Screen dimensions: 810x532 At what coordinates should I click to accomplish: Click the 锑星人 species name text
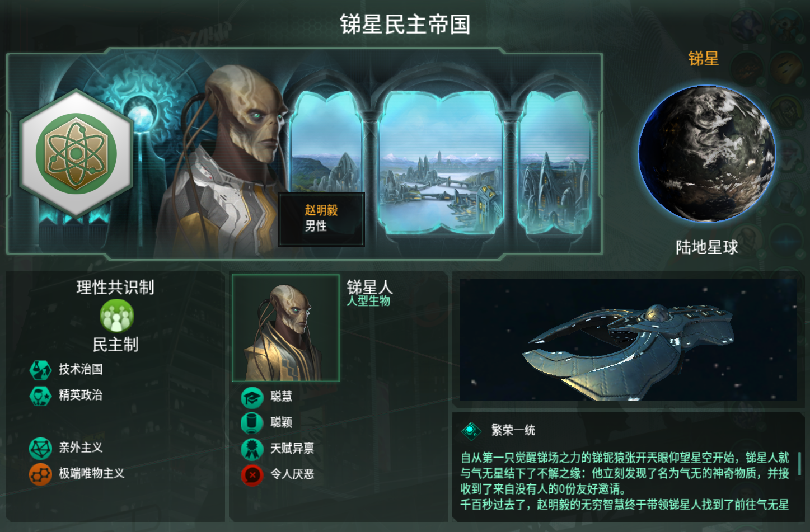pyautogui.click(x=369, y=287)
